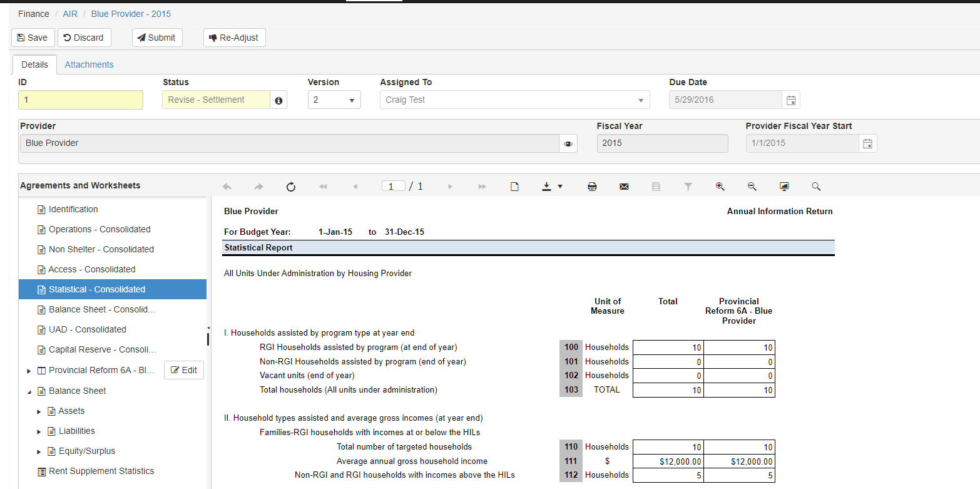980x489 pixels.
Task: Navigate to the AIR breadcrumb link
Action: point(70,14)
